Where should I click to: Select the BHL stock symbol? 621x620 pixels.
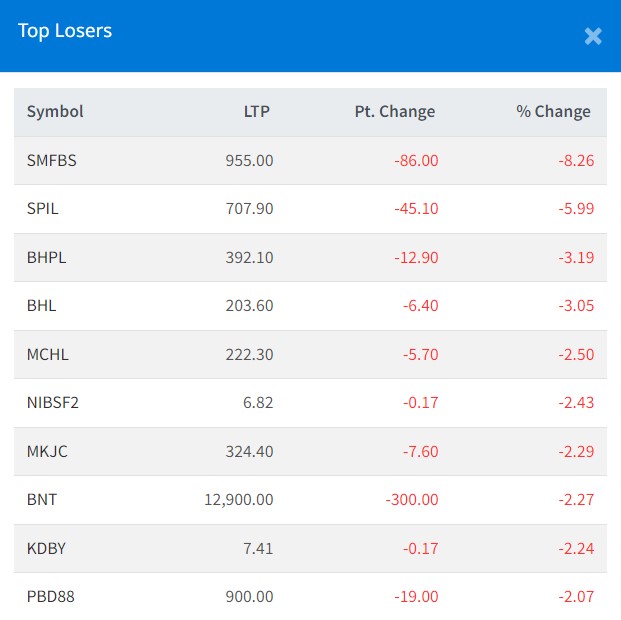[x=42, y=305]
